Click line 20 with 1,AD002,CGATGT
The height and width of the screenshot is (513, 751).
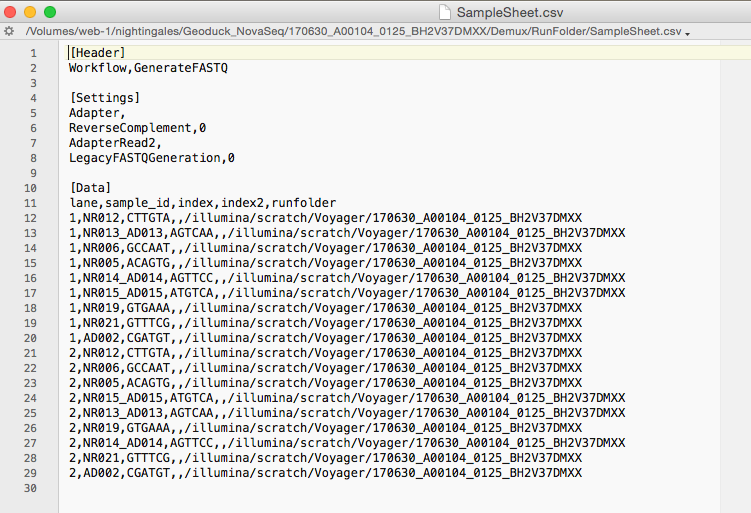coord(326,338)
